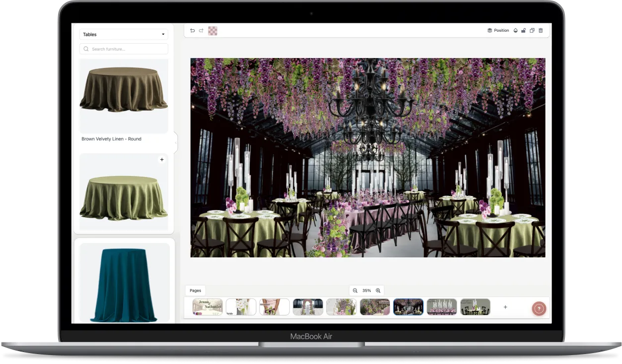Add a new page with plus button
The image size is (622, 364).
point(505,307)
